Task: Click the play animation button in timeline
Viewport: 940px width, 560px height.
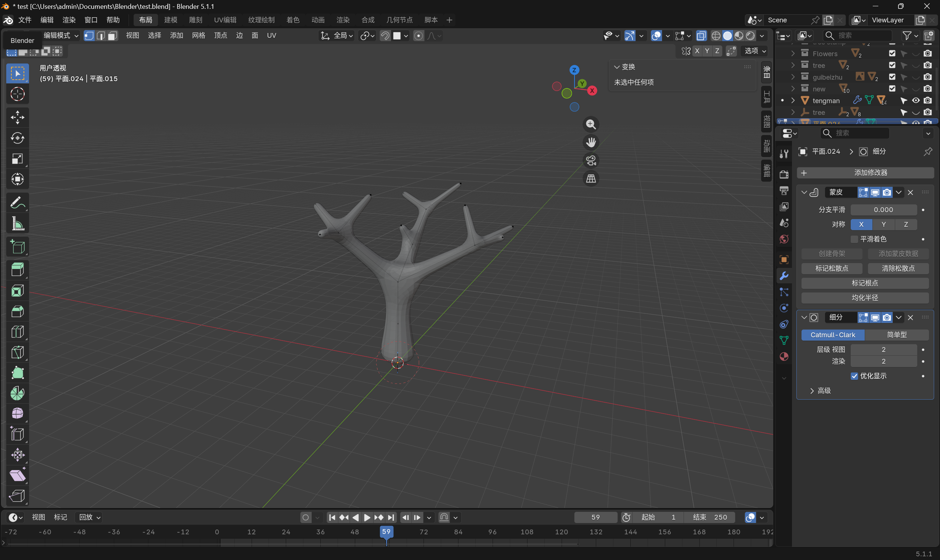Action: (x=367, y=517)
